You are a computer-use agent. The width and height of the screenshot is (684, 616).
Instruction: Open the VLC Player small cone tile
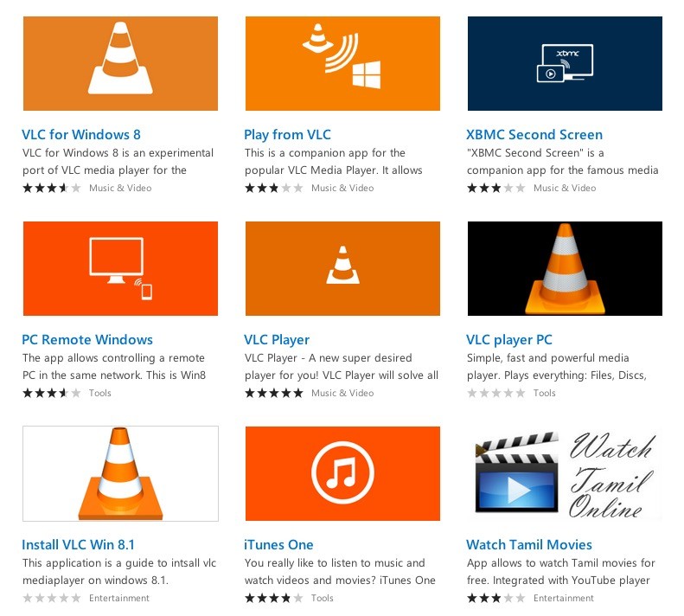pos(342,268)
